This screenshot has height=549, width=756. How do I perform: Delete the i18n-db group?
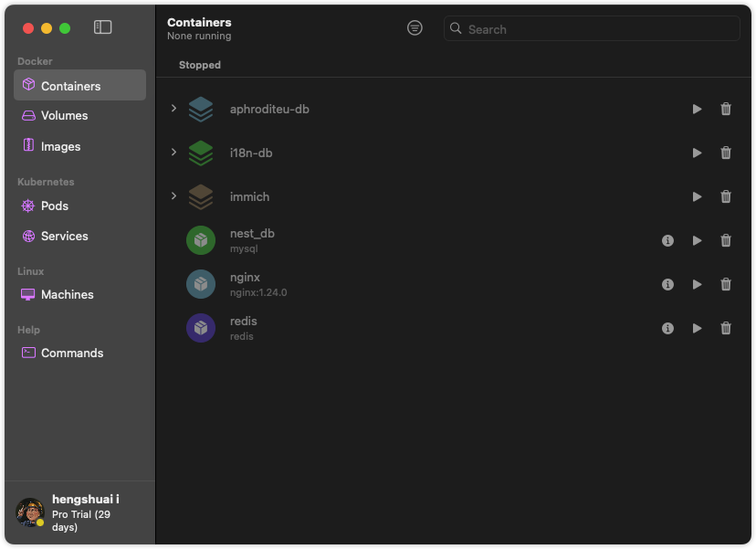(x=726, y=153)
